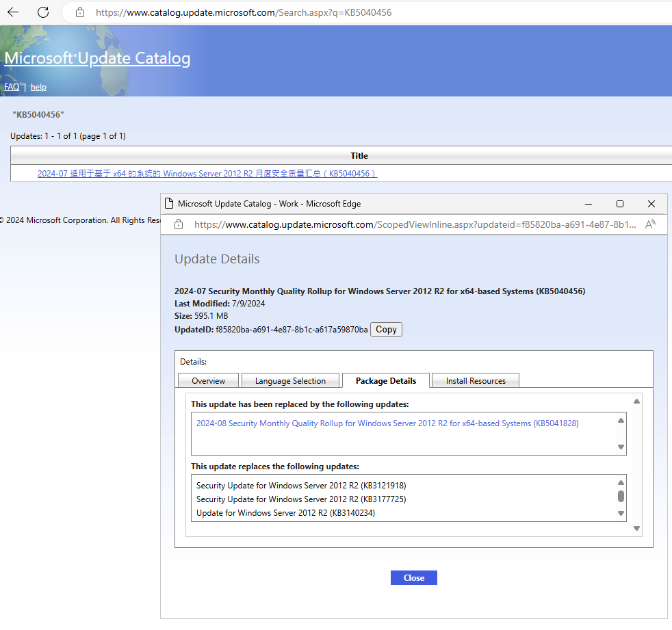Image resolution: width=672 pixels, height=630 pixels.
Task: Open the Microsoft Update Catalog home link
Action: (97, 58)
